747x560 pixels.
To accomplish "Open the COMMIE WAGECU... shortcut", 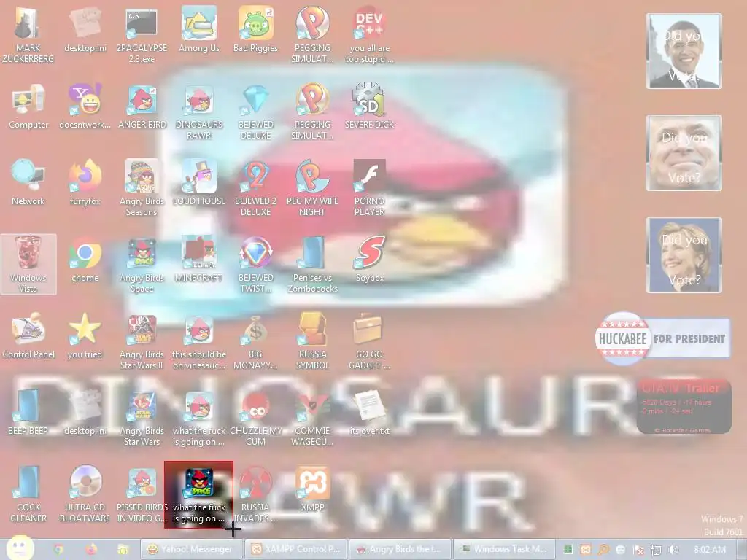I will coord(312,418).
